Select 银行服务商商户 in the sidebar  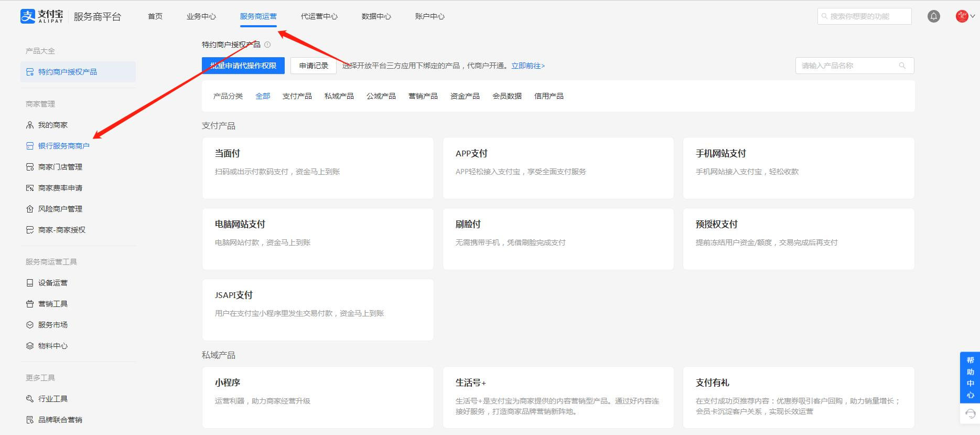(x=63, y=146)
